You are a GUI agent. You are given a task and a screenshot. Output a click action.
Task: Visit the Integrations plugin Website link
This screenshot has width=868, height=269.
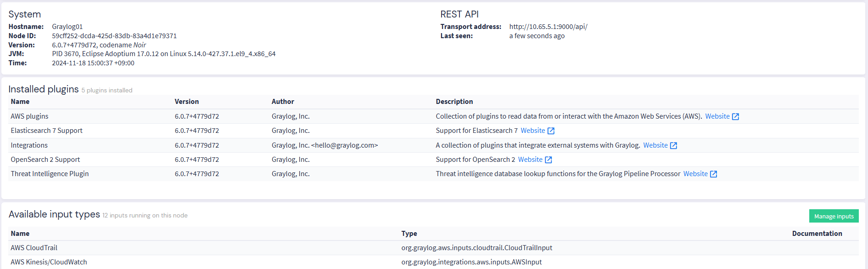click(655, 145)
